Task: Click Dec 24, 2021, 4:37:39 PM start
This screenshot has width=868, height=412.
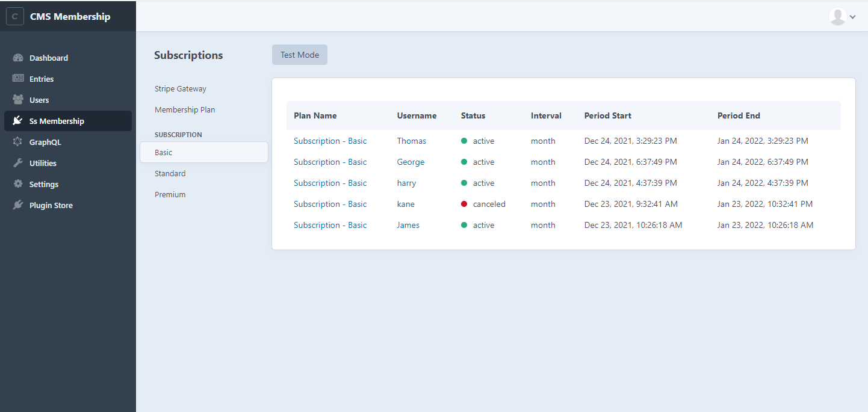Action: pyautogui.click(x=631, y=183)
